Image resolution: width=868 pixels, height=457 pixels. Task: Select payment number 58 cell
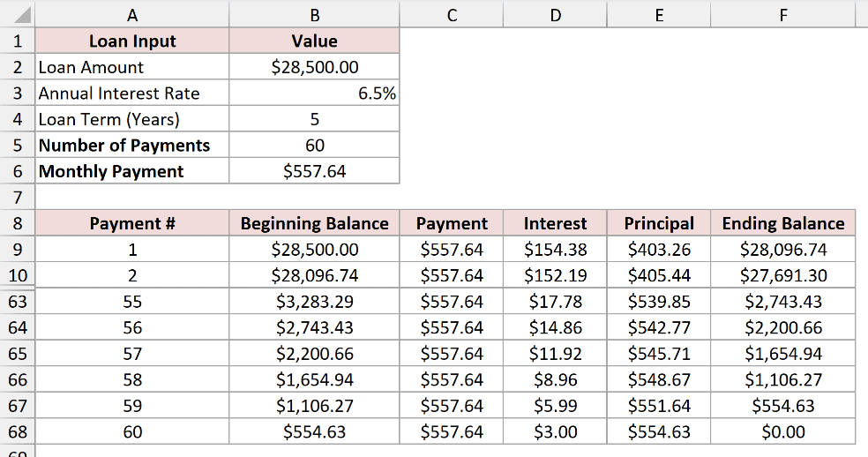(132, 379)
